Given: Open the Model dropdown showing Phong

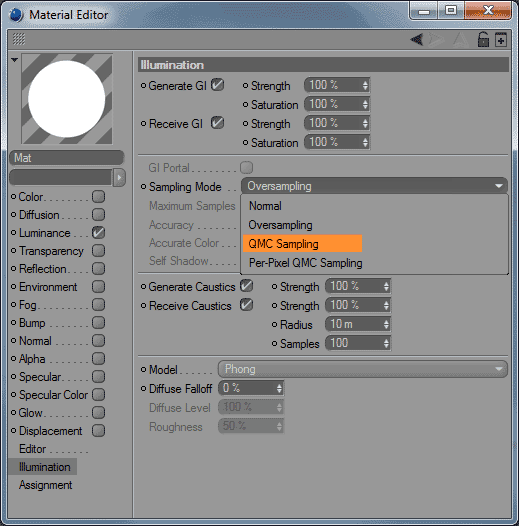Looking at the screenshot, I should click(x=363, y=369).
